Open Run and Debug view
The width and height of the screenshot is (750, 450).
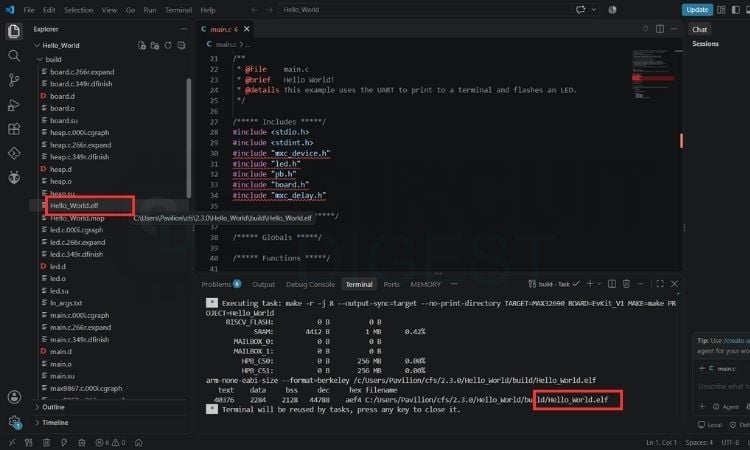coord(14,105)
